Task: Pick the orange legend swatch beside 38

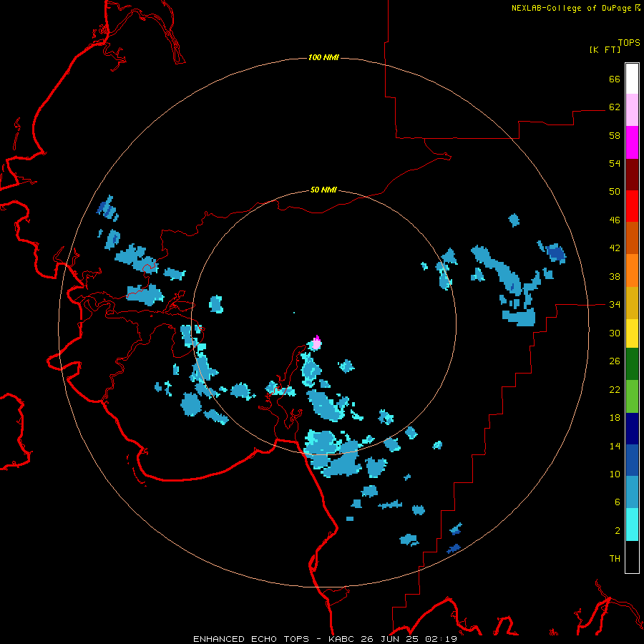Action: click(632, 270)
